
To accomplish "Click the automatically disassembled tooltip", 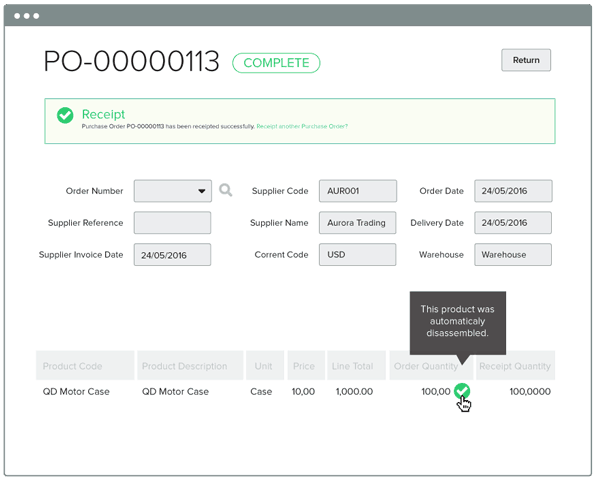I will (x=458, y=321).
